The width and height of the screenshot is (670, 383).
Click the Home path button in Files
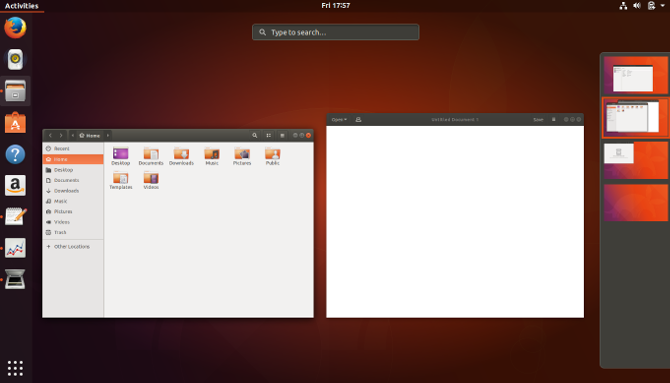point(90,136)
